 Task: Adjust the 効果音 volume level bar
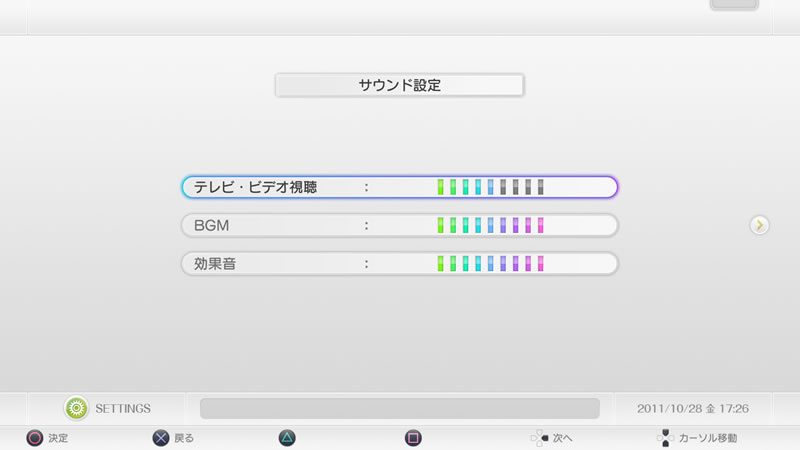click(490, 264)
